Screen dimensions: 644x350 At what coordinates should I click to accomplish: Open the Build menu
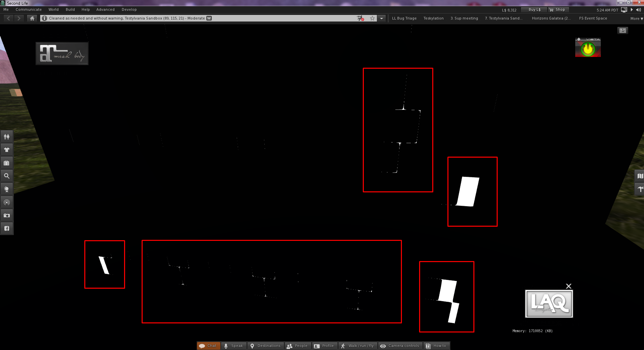coord(70,9)
